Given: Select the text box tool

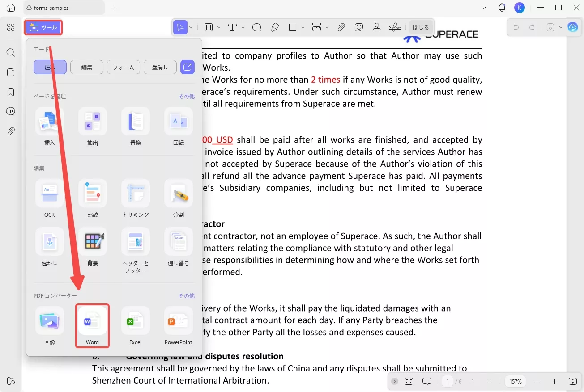Looking at the screenshot, I should pos(208,28).
